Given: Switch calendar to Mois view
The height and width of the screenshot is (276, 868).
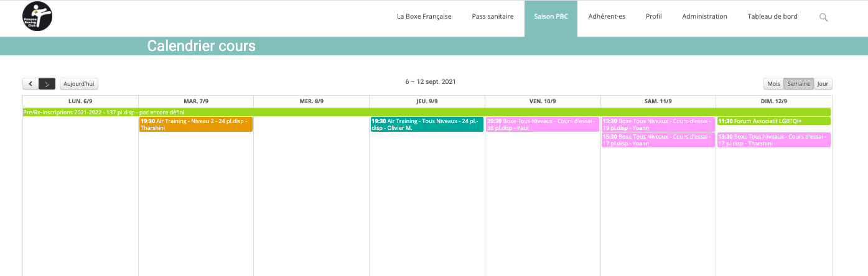Looking at the screenshot, I should coord(773,83).
